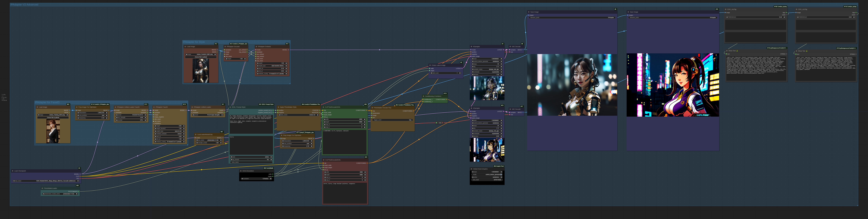Collapse VAE Decode node #8 title dot
Screen dimensions: 868x219
pyautogui.click(x=510, y=46)
